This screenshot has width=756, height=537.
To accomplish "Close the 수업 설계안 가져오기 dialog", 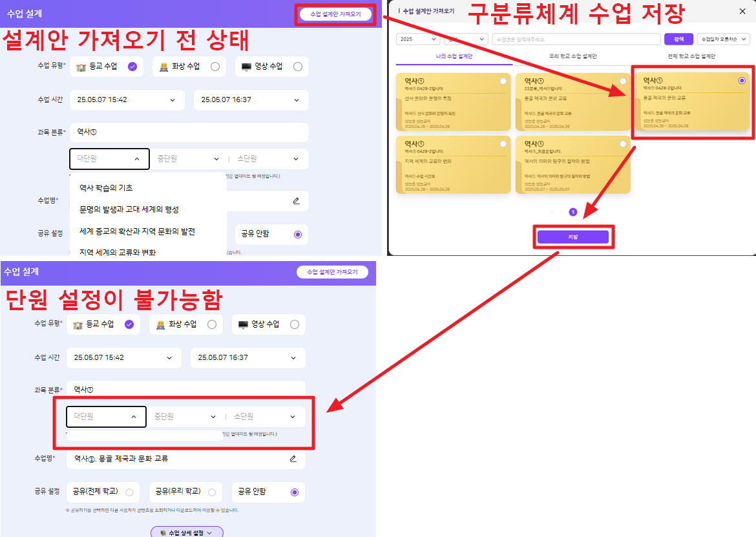I will [742, 11].
